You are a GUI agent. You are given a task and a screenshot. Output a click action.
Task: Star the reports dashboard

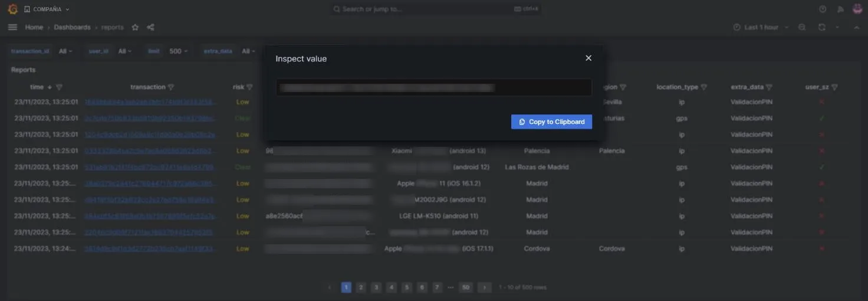coord(135,27)
